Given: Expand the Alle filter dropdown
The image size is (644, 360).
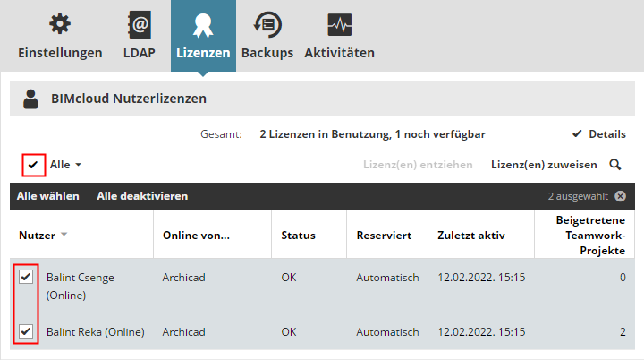Looking at the screenshot, I should tap(66, 165).
